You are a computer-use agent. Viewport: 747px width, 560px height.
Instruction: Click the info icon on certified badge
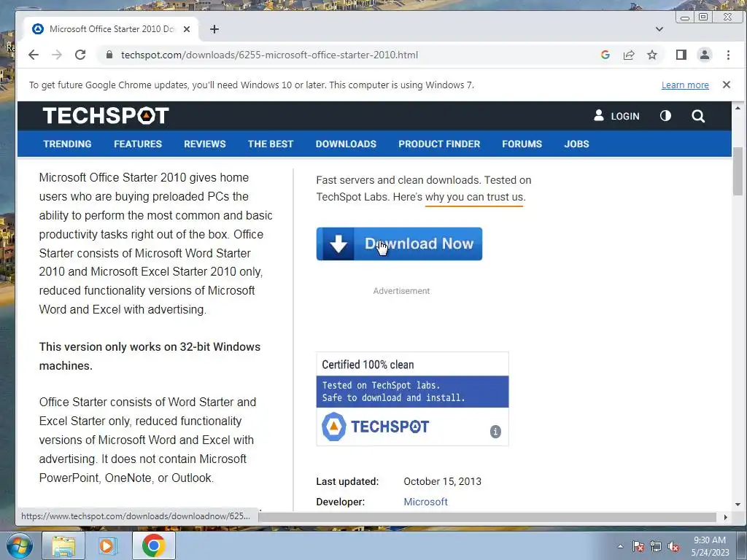click(495, 432)
